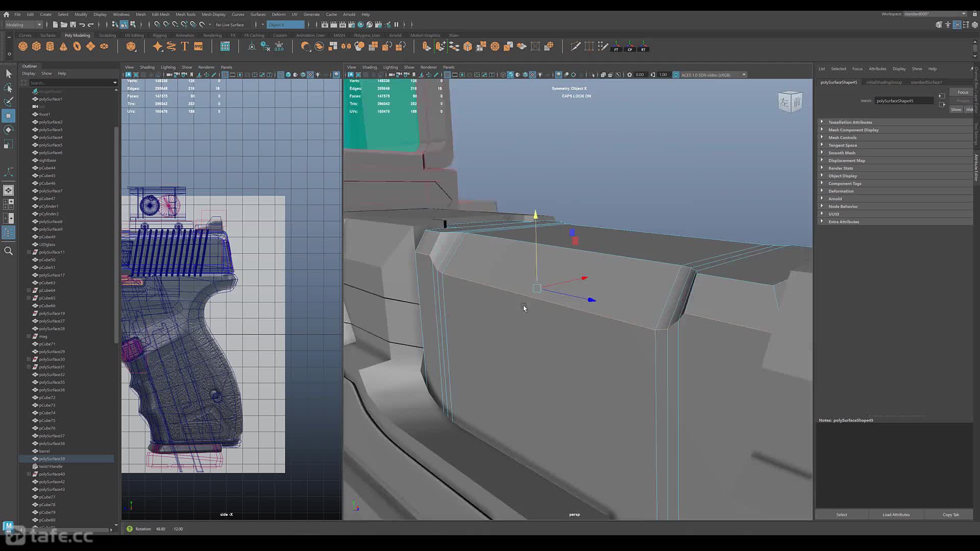Viewport: 980px width, 551px height.
Task: Click the Outliner Search field
Action: (x=71, y=83)
